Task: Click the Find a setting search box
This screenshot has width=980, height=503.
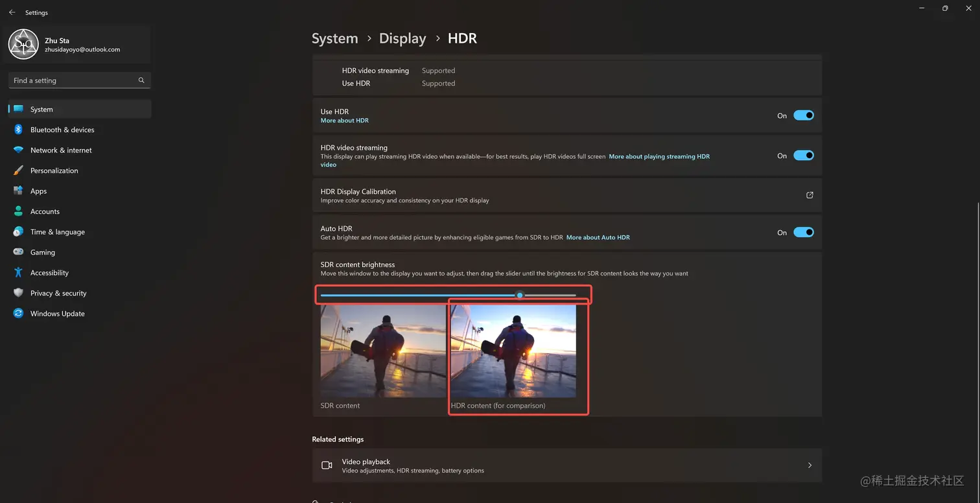Action: (x=79, y=80)
